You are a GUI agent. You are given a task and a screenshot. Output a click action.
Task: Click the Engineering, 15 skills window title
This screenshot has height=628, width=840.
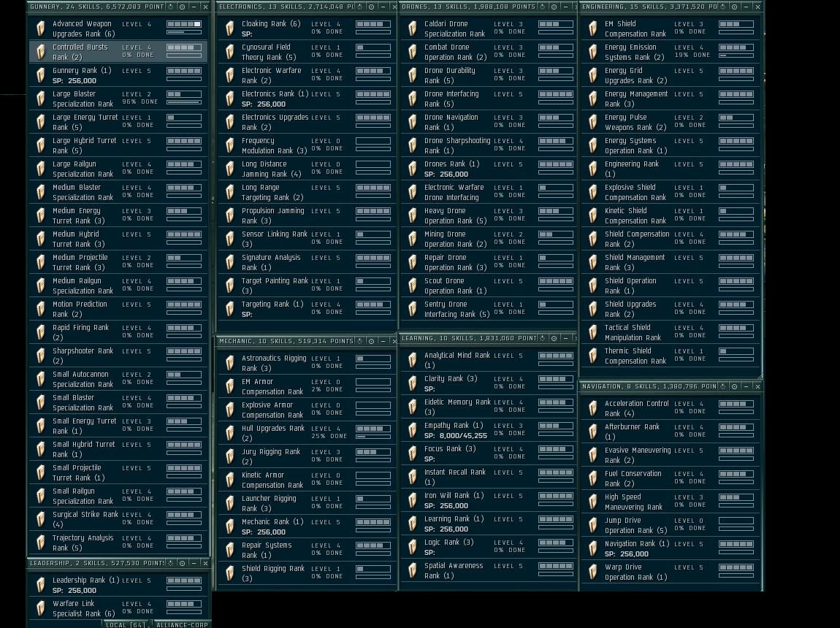click(650, 7)
